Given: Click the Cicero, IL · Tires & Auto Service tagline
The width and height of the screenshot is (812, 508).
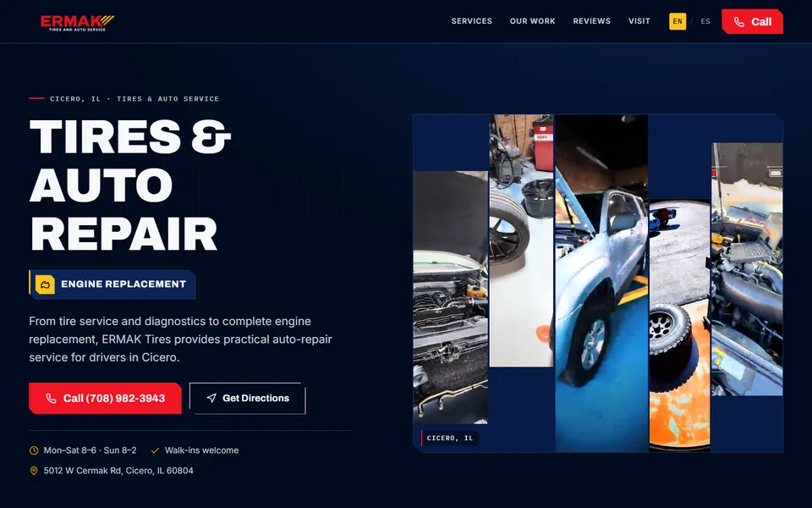Looking at the screenshot, I should click(134, 98).
